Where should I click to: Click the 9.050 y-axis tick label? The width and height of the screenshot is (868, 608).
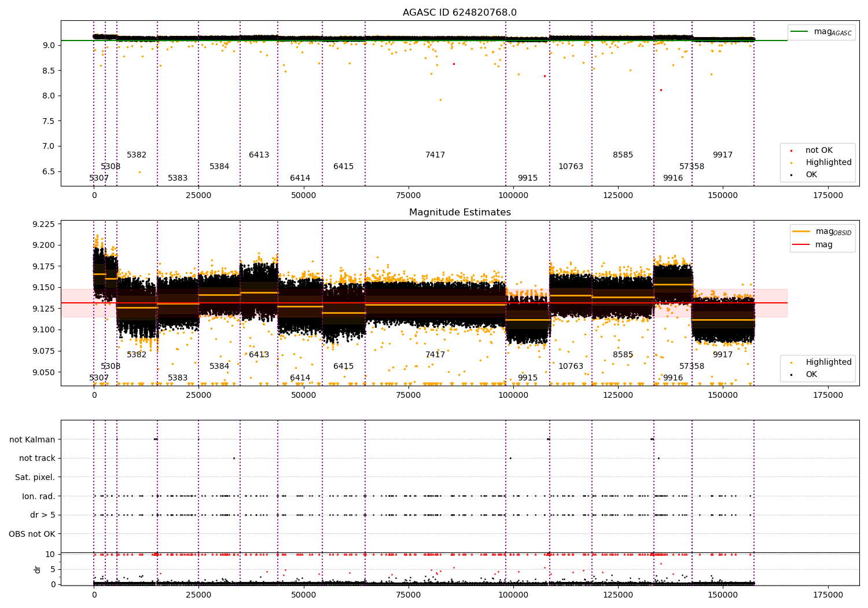(x=43, y=372)
